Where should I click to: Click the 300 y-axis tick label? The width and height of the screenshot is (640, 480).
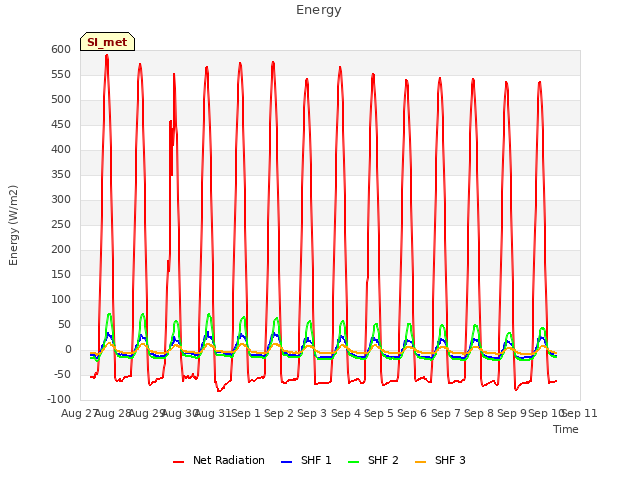(61, 200)
